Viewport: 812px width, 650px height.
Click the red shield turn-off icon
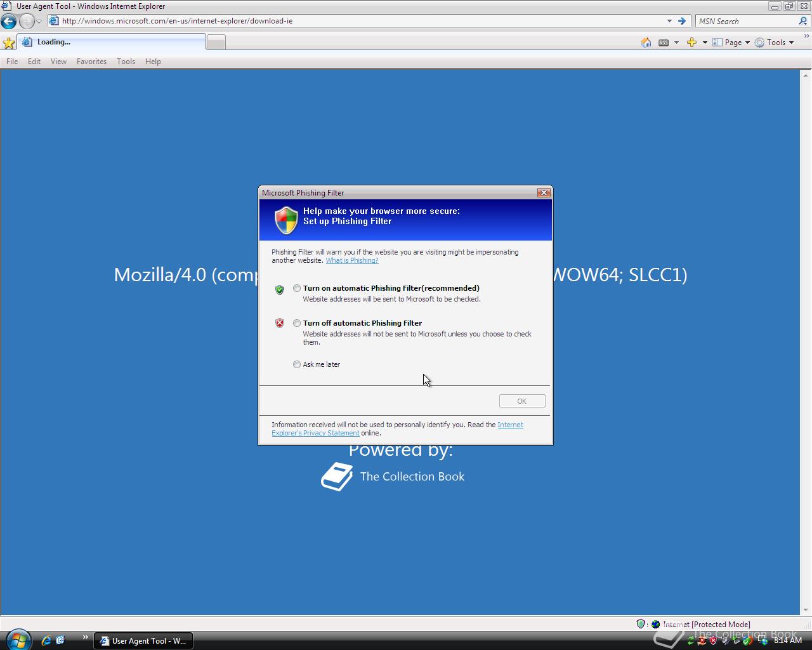(x=279, y=323)
